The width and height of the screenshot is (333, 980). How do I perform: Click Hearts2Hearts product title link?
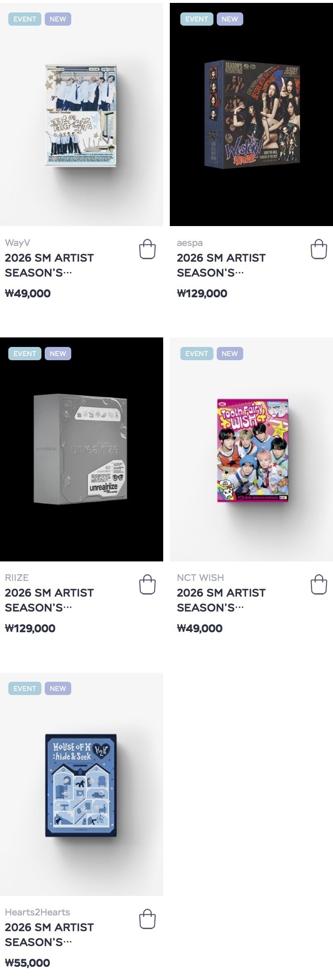(x=49, y=935)
